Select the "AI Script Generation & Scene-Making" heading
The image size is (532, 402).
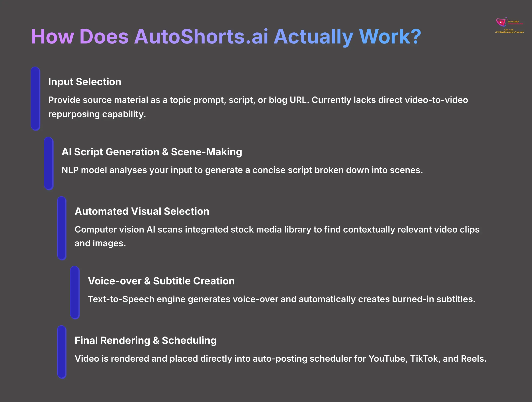pos(152,152)
